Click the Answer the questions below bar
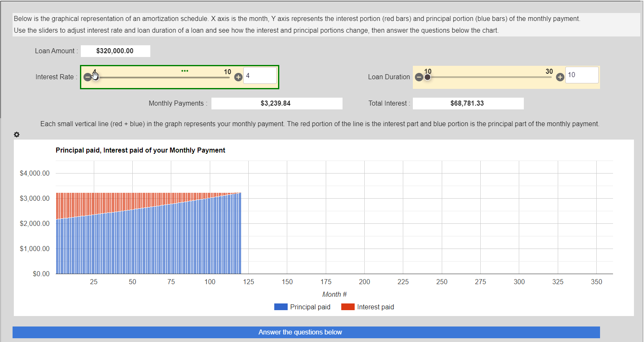The width and height of the screenshot is (644, 342). tap(300, 332)
